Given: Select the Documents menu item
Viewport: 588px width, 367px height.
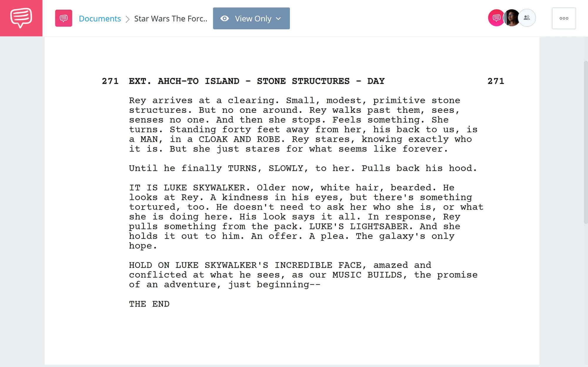Looking at the screenshot, I should (x=99, y=18).
